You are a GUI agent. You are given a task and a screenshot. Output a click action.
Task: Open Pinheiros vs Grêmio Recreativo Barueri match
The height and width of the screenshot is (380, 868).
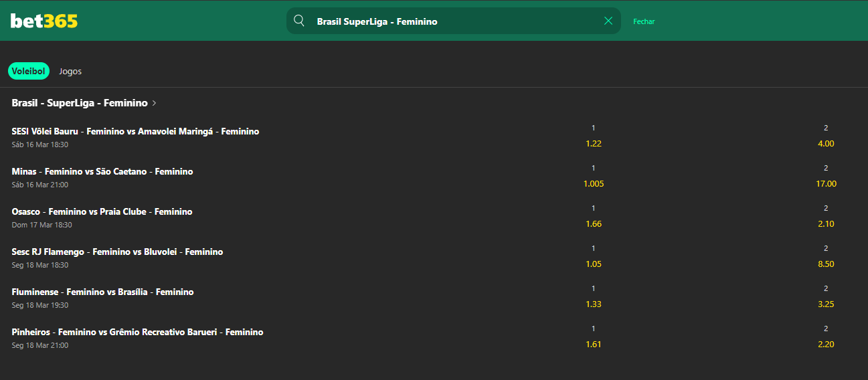(137, 332)
